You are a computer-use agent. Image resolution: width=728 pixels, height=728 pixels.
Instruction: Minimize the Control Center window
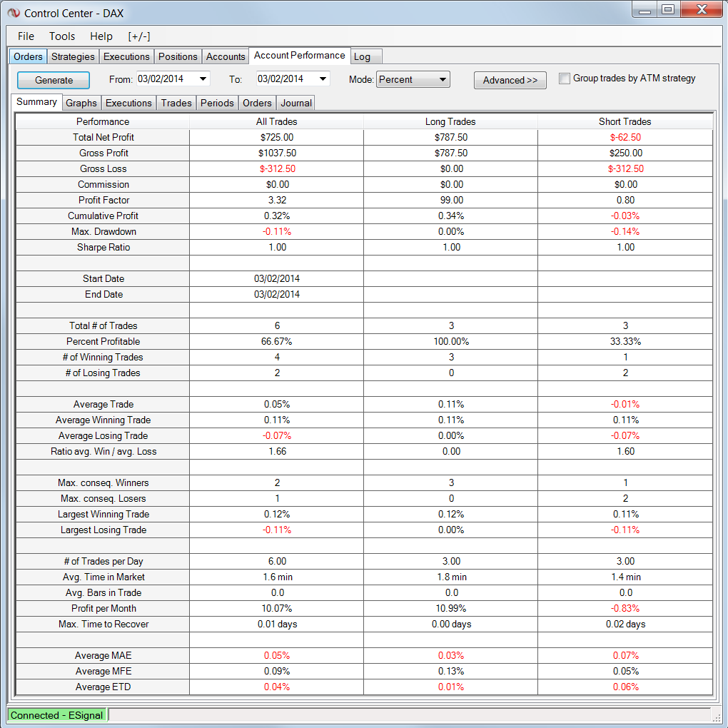pyautogui.click(x=645, y=10)
